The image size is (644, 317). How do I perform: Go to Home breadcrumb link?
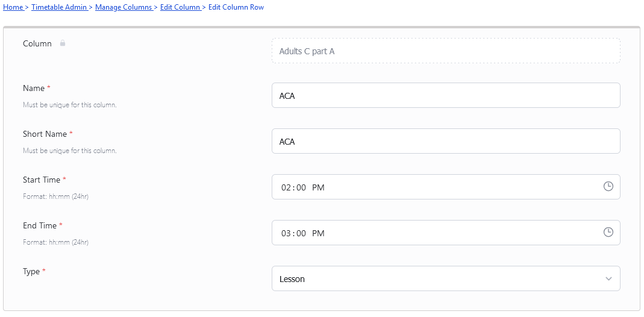[13, 7]
